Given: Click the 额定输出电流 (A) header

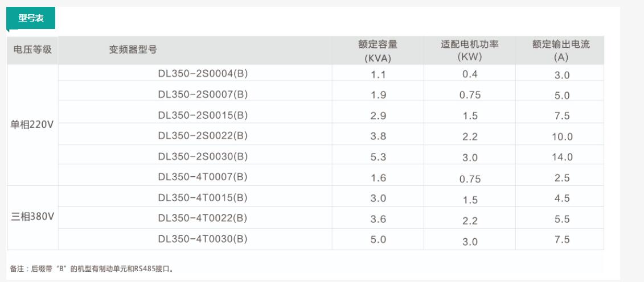Looking at the screenshot, I should pos(561,50).
